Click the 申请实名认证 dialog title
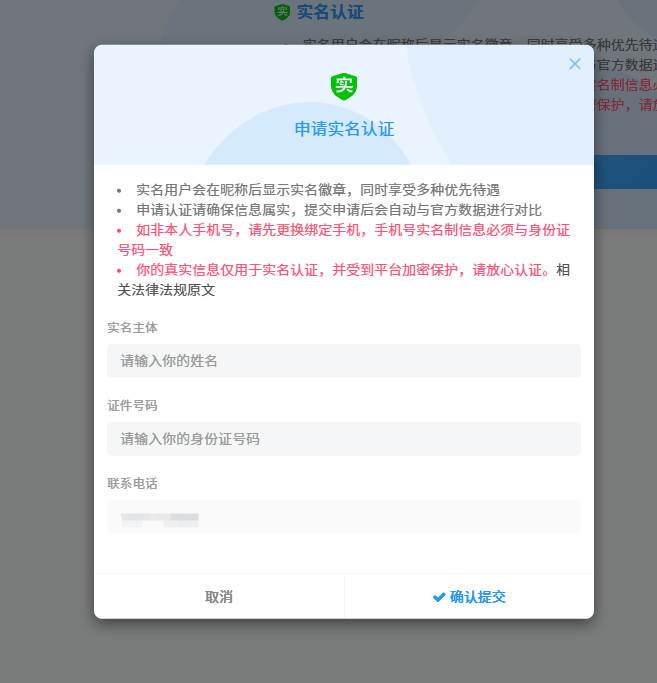Screen dimensions: 657x683 coord(344,129)
